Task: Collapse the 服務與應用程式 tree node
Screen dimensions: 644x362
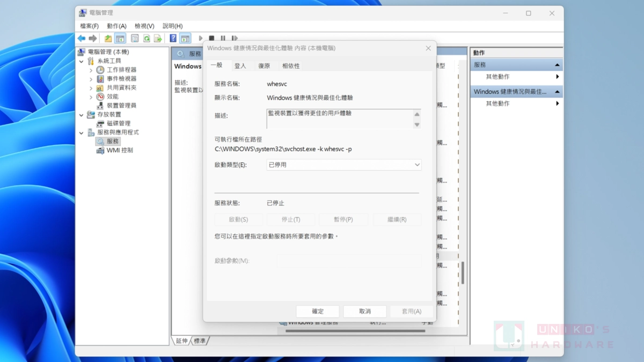Action: pyautogui.click(x=82, y=132)
